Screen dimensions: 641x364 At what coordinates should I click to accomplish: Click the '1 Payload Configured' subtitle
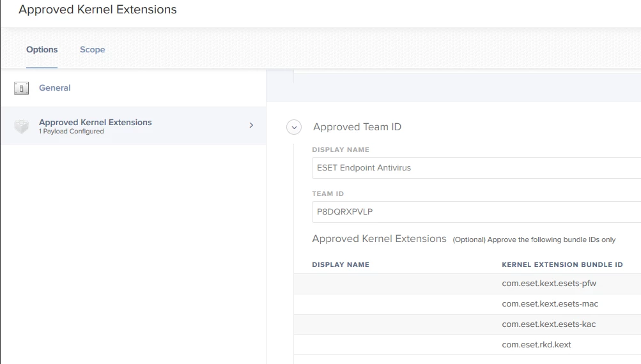coord(72,132)
